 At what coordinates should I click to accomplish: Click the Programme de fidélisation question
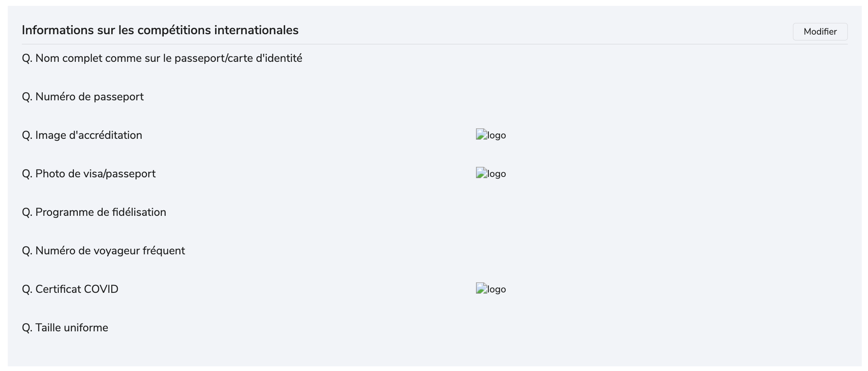[94, 212]
